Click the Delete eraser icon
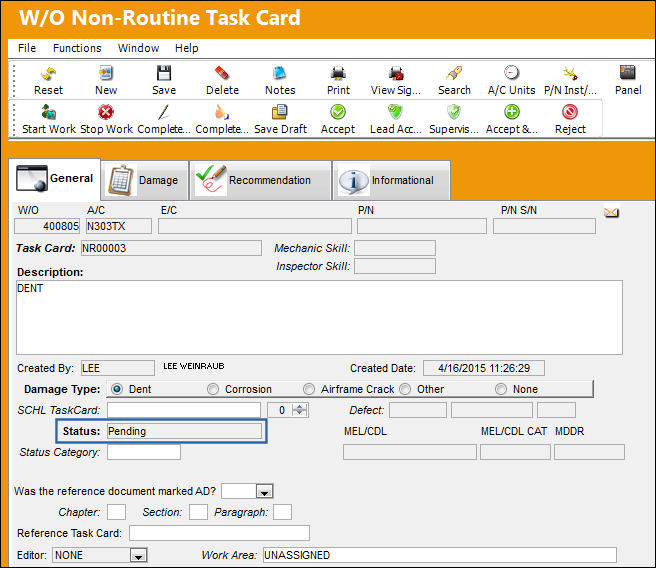The height and width of the screenshot is (568, 656). tap(222, 73)
